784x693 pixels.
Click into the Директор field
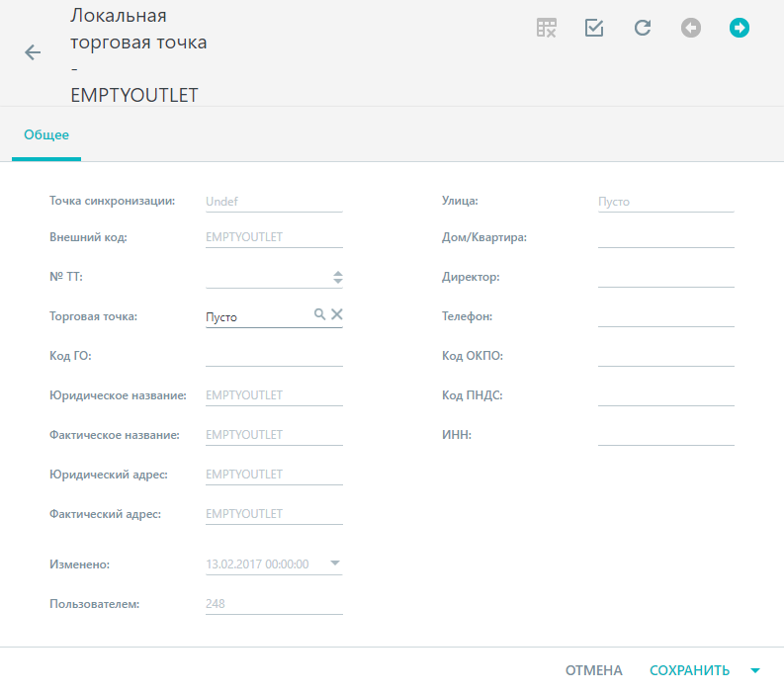pos(666,277)
